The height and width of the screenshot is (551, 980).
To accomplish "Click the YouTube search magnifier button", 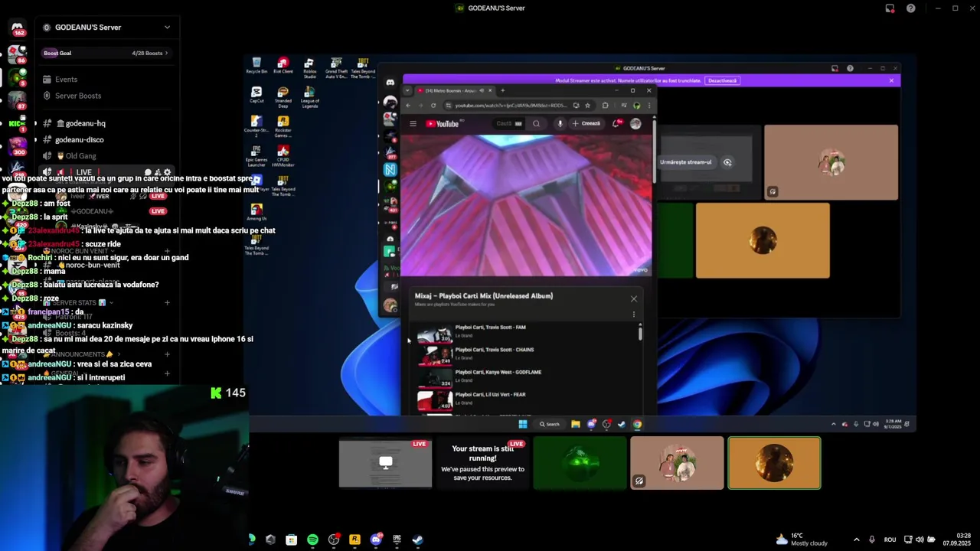I will coord(536,124).
